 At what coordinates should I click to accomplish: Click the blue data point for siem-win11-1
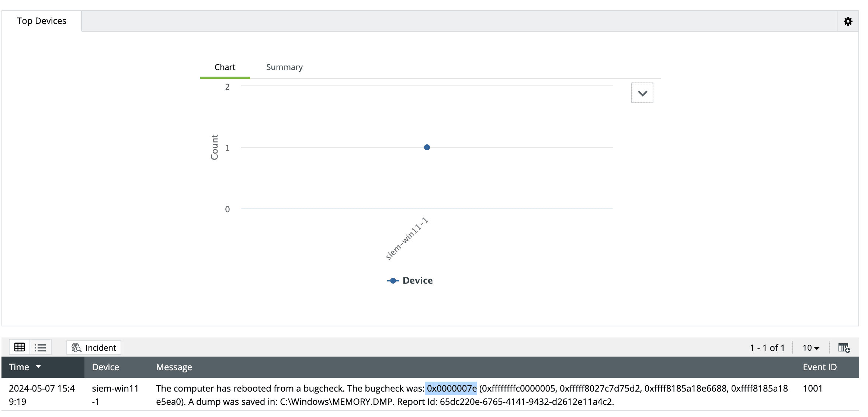tap(427, 147)
